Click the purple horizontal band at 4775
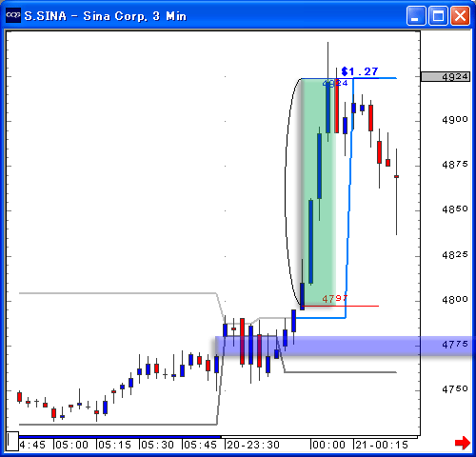This screenshot has width=476, height=457. tap(343, 346)
